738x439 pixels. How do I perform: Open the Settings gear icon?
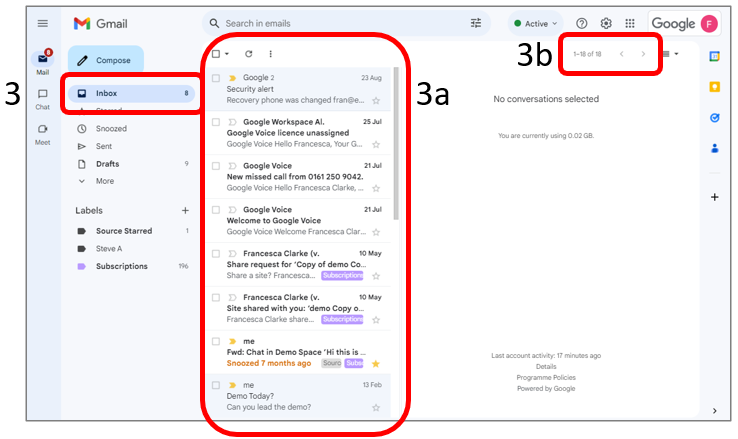606,24
